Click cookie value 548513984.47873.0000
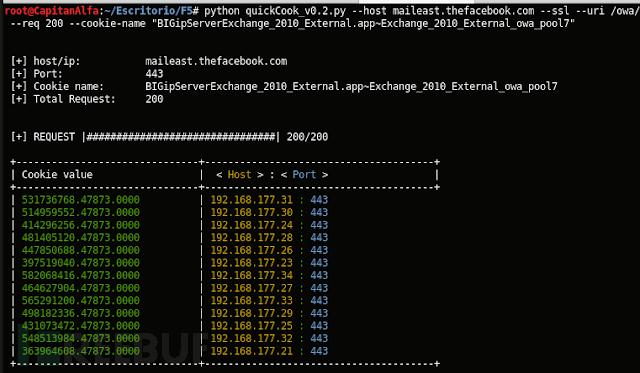The image size is (640, 373). pos(80,338)
